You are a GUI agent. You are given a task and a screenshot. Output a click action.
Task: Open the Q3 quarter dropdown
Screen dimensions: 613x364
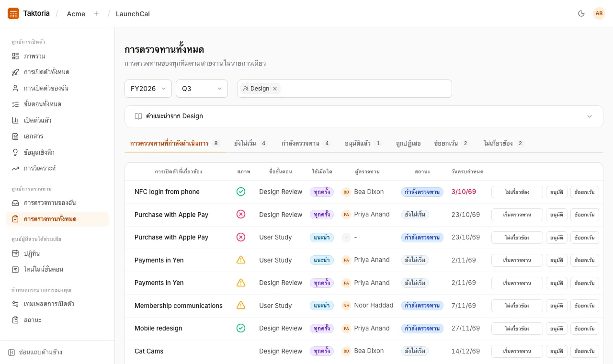pos(202,89)
